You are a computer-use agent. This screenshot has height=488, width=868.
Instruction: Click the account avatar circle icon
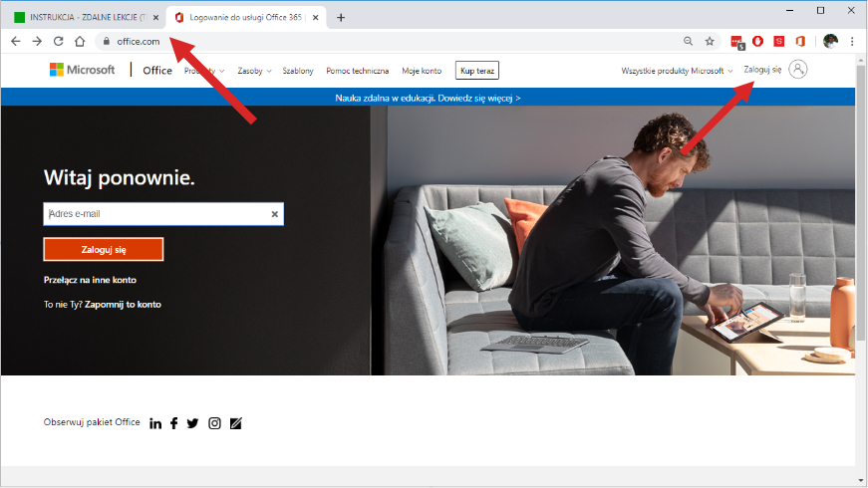pyautogui.click(x=797, y=69)
